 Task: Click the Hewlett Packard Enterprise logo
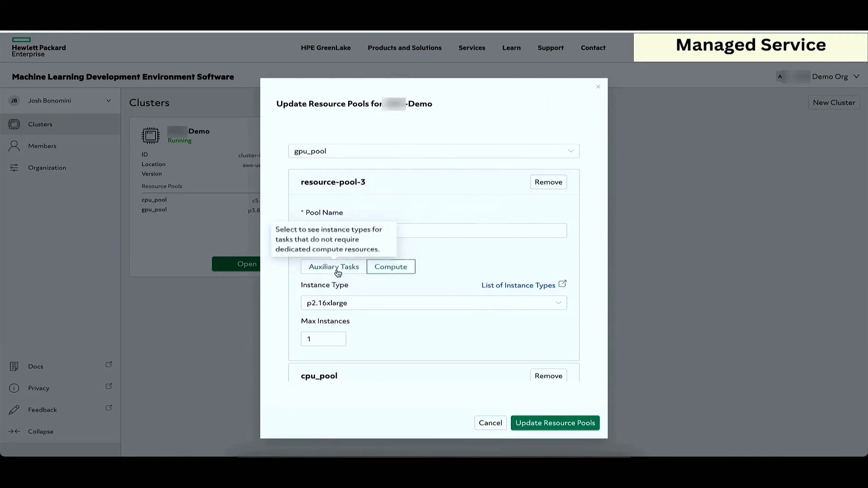38,47
